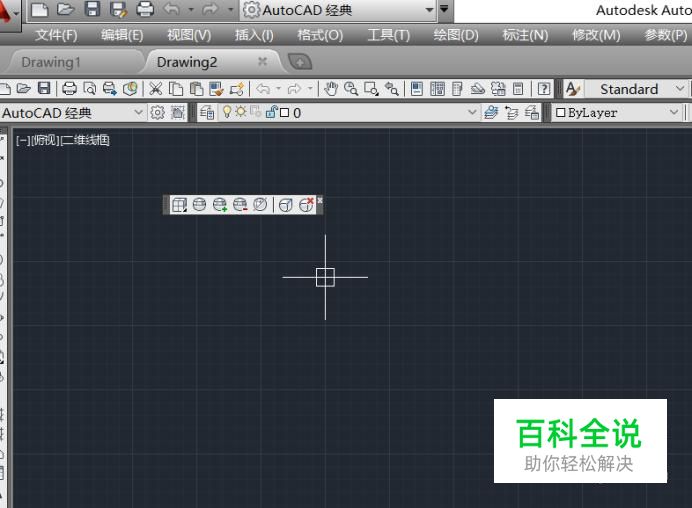Activate Match Properties paintbrush tool

[x=216, y=89]
